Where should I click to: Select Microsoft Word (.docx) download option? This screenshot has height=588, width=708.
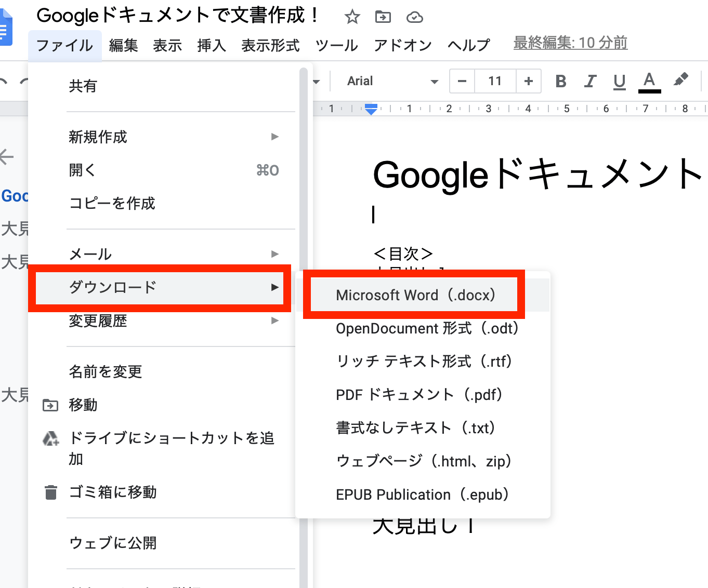pos(415,295)
